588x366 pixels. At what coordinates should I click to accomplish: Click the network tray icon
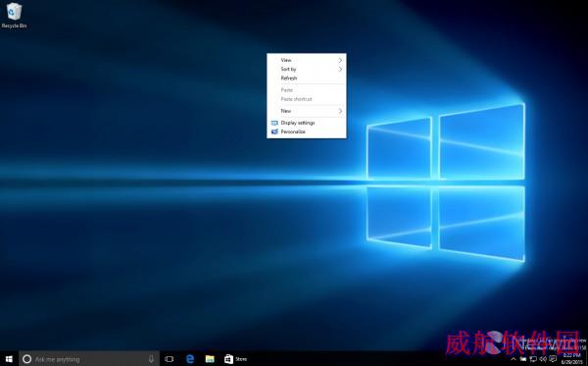click(533, 359)
